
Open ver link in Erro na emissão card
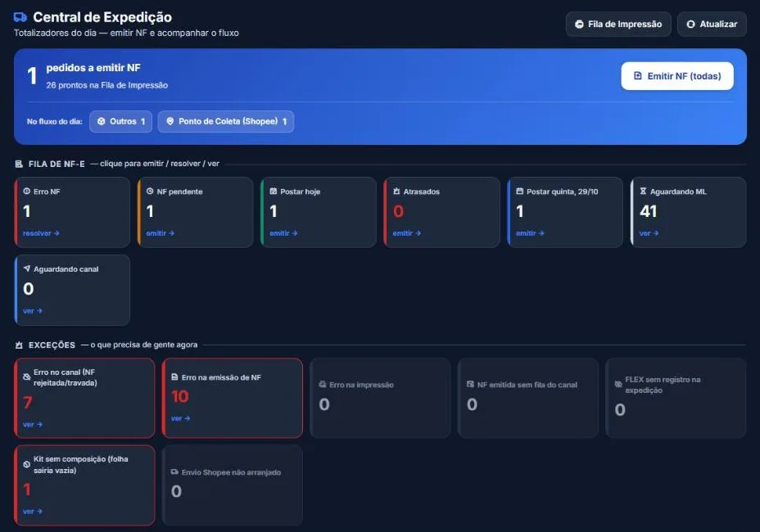(180, 418)
